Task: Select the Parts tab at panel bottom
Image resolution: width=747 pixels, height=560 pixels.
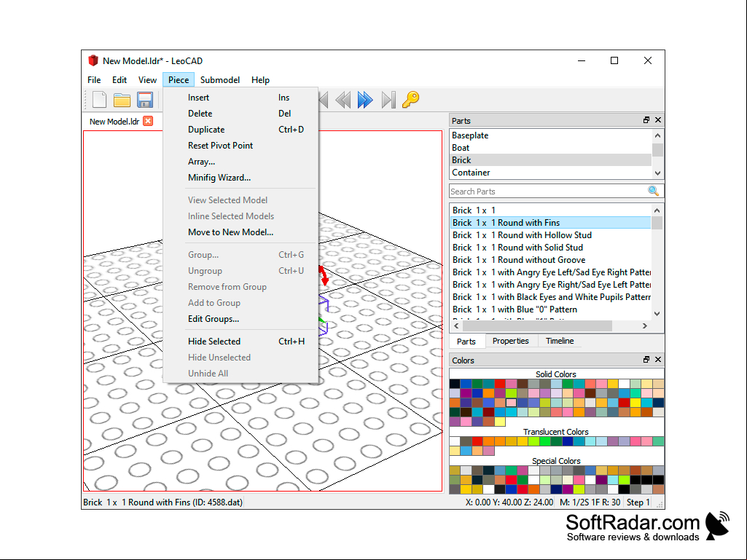Action: point(466,342)
